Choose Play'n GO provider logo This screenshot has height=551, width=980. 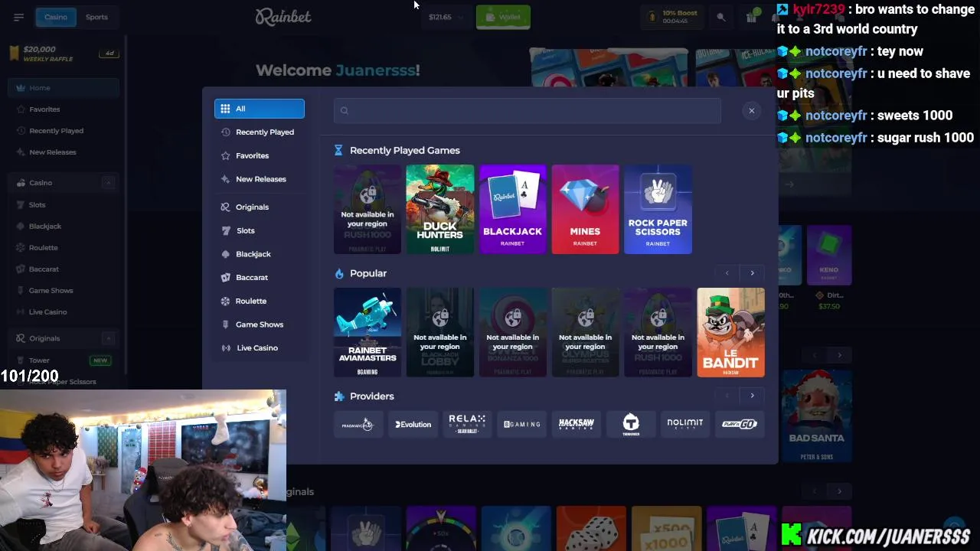739,424
